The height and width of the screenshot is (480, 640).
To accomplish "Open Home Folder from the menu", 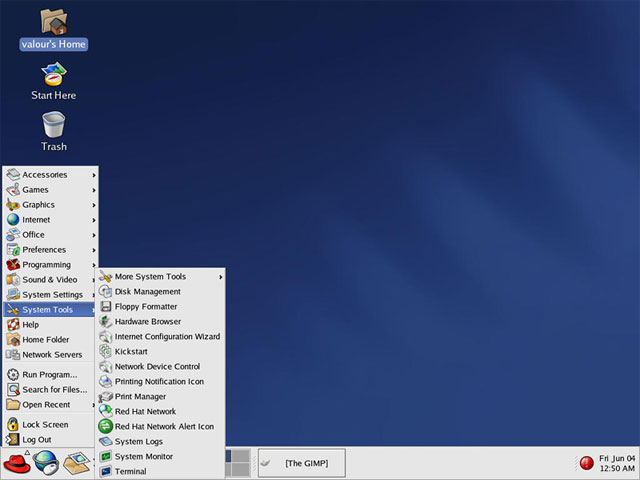I will [x=50, y=340].
